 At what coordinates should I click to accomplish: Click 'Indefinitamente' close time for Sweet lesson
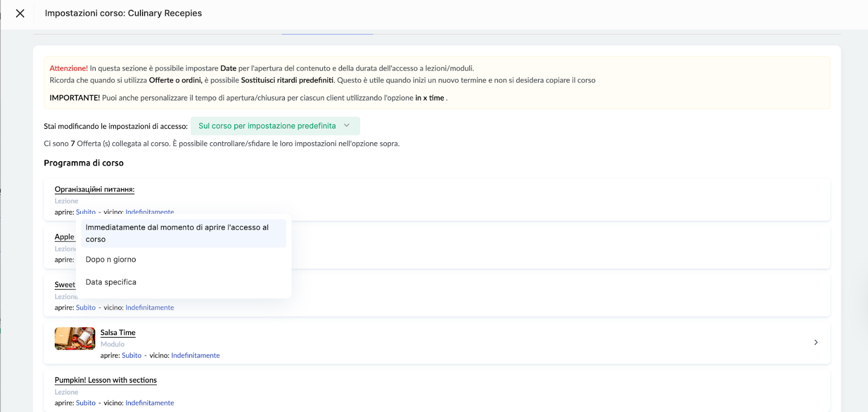click(150, 308)
